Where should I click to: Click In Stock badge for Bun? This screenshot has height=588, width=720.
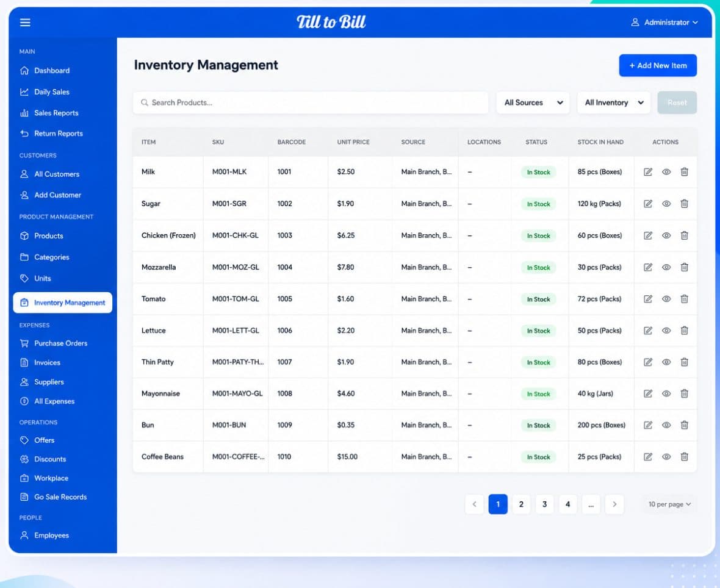pos(538,426)
